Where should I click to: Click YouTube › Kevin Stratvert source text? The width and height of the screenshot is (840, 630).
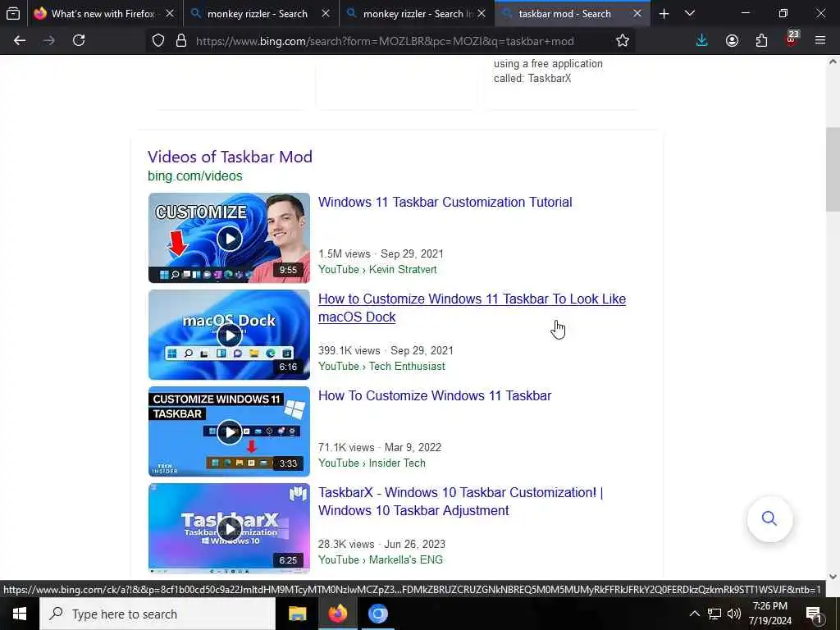377,269
